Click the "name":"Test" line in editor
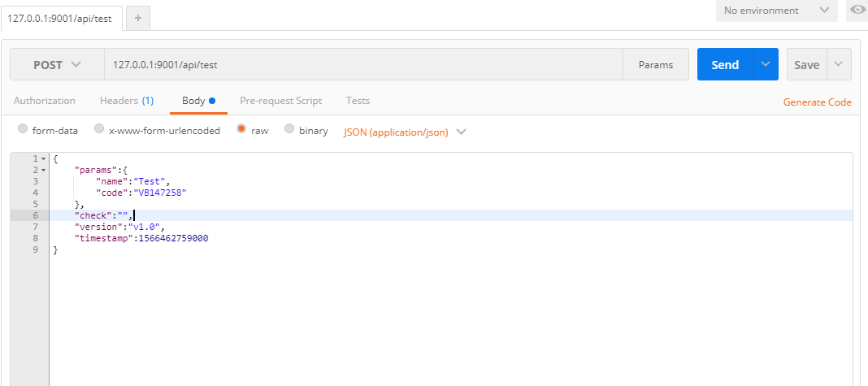The width and height of the screenshot is (868, 386). 132,181
